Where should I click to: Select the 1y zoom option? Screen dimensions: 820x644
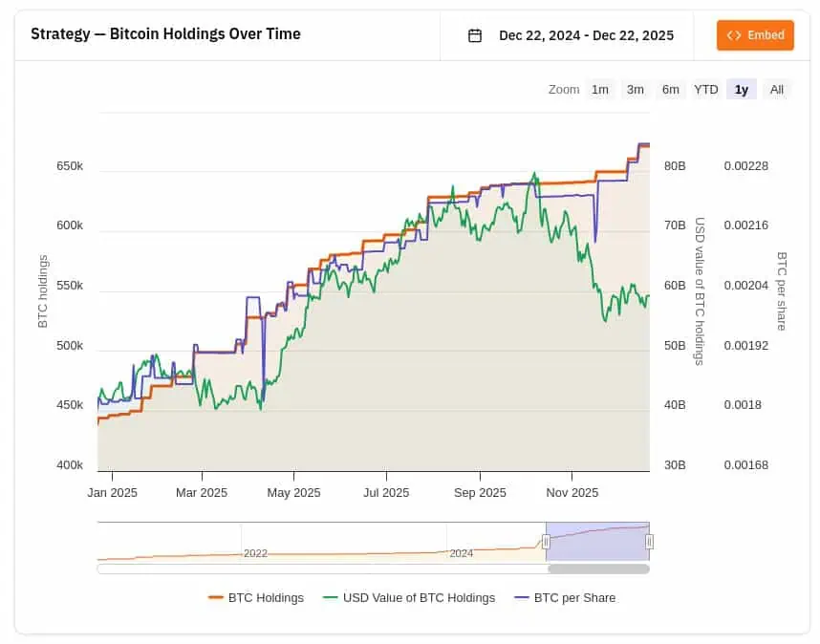742,89
